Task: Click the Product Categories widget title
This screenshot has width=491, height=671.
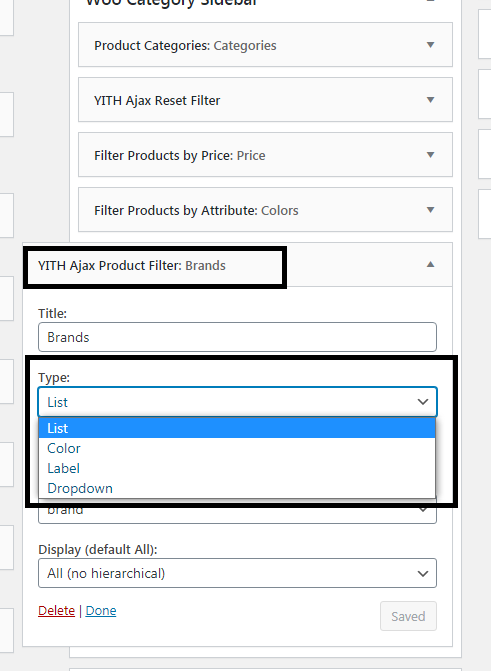Action: (x=185, y=45)
